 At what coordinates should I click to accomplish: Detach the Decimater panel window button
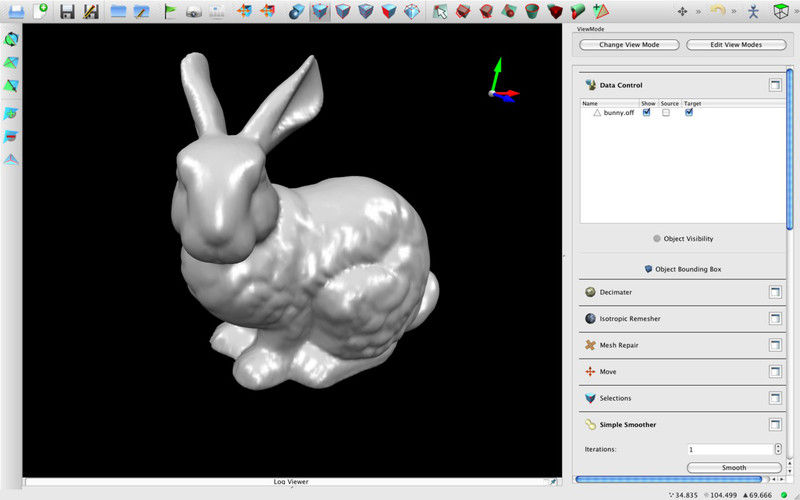click(x=775, y=292)
